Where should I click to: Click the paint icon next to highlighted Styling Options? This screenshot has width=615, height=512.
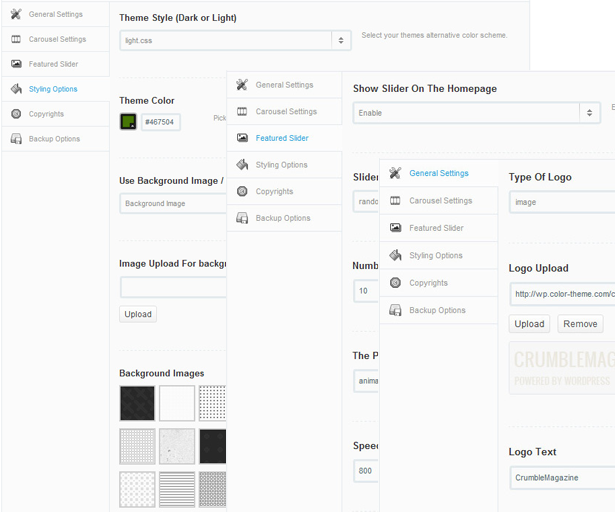16,89
